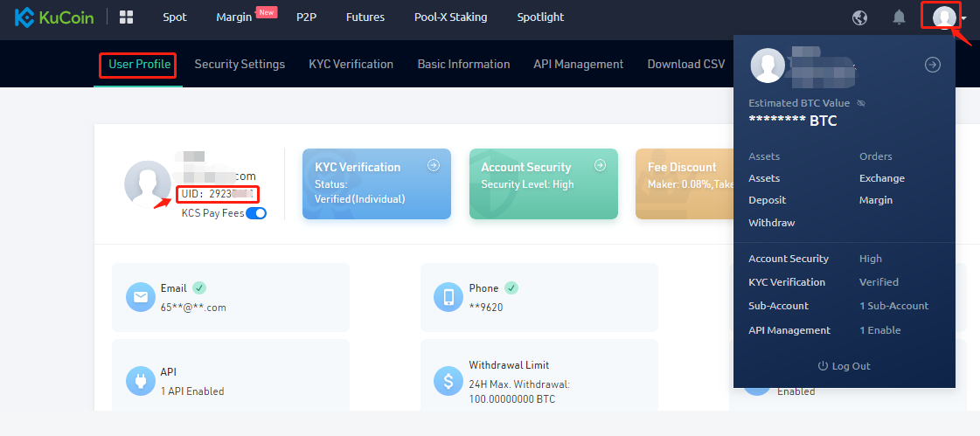Switch to Download CSV tab

[x=686, y=65]
